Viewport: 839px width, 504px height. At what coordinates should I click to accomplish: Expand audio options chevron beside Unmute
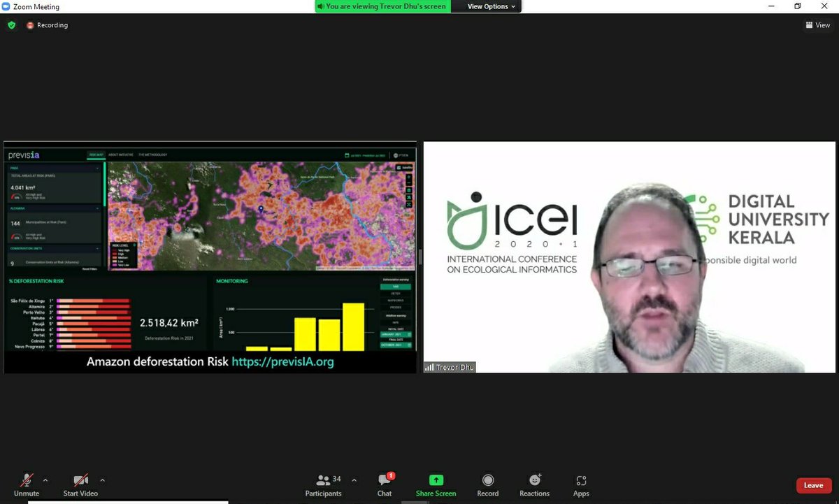coord(45,480)
